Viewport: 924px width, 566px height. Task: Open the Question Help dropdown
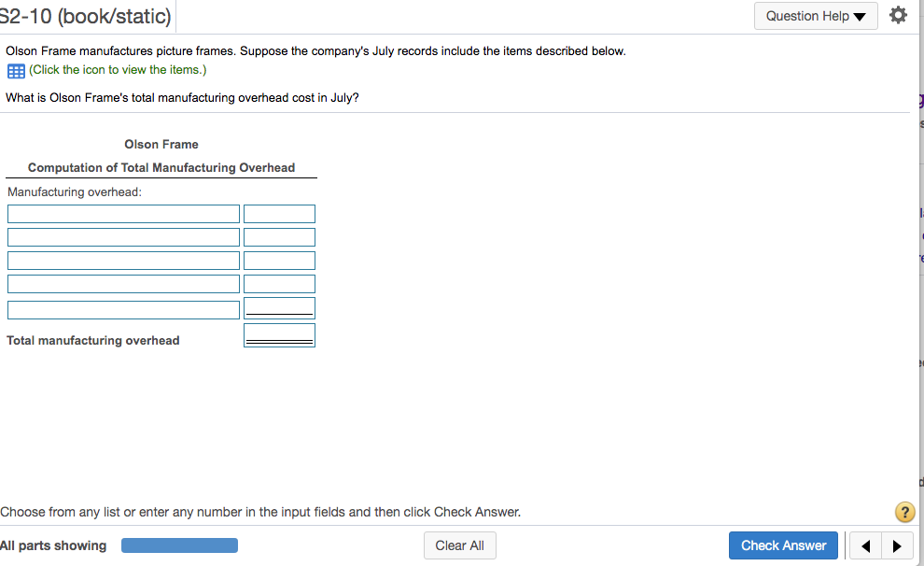[816, 16]
